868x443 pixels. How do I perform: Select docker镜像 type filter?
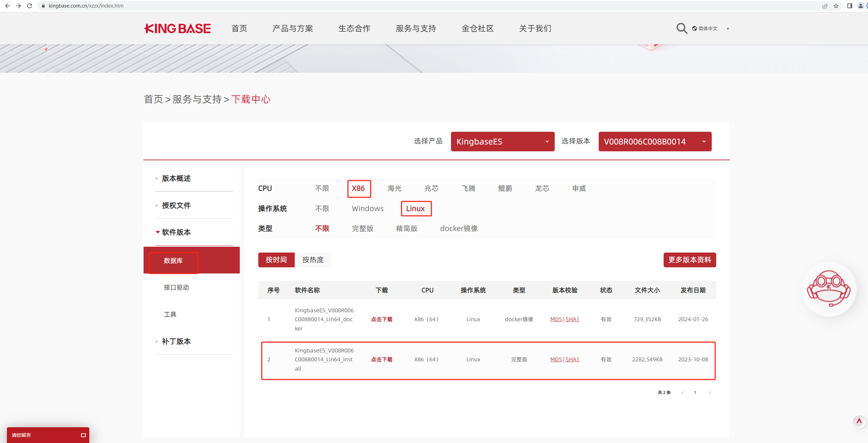(x=459, y=229)
